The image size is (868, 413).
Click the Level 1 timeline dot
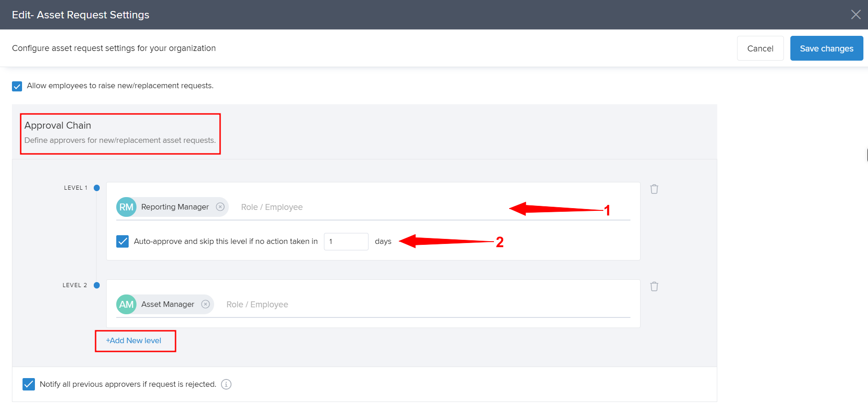pos(96,188)
